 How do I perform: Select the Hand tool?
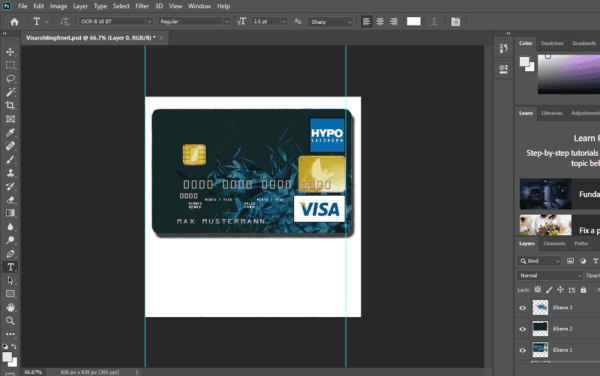click(x=10, y=307)
